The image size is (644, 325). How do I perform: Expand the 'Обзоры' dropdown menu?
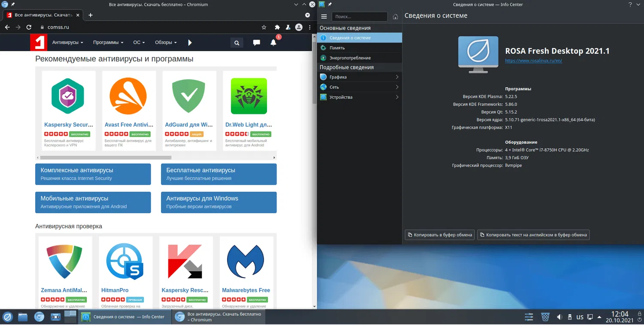pos(166,43)
